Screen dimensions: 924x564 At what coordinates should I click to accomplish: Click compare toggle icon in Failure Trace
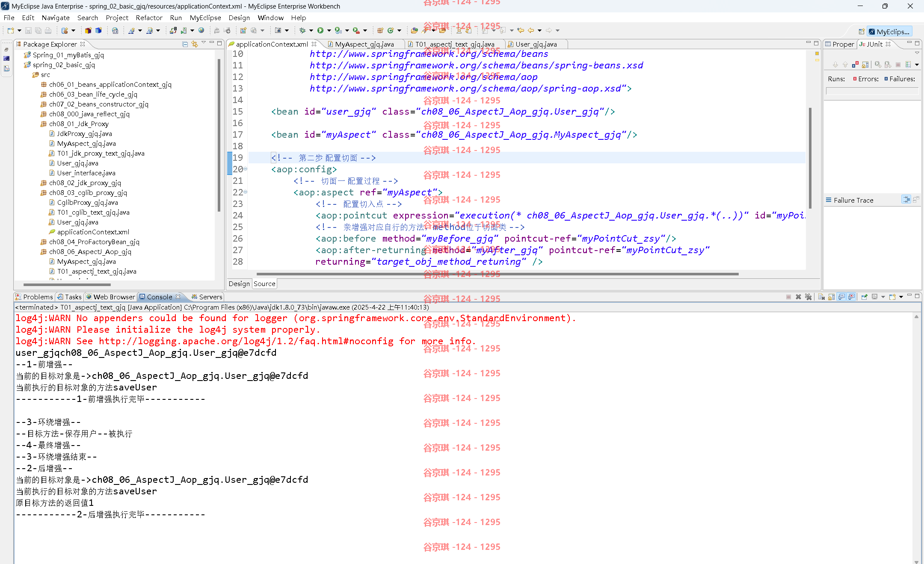click(916, 200)
